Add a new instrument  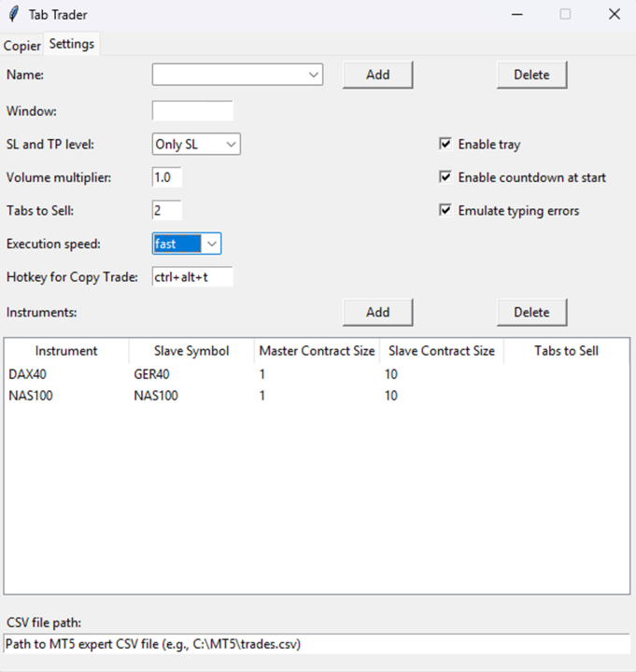(378, 312)
